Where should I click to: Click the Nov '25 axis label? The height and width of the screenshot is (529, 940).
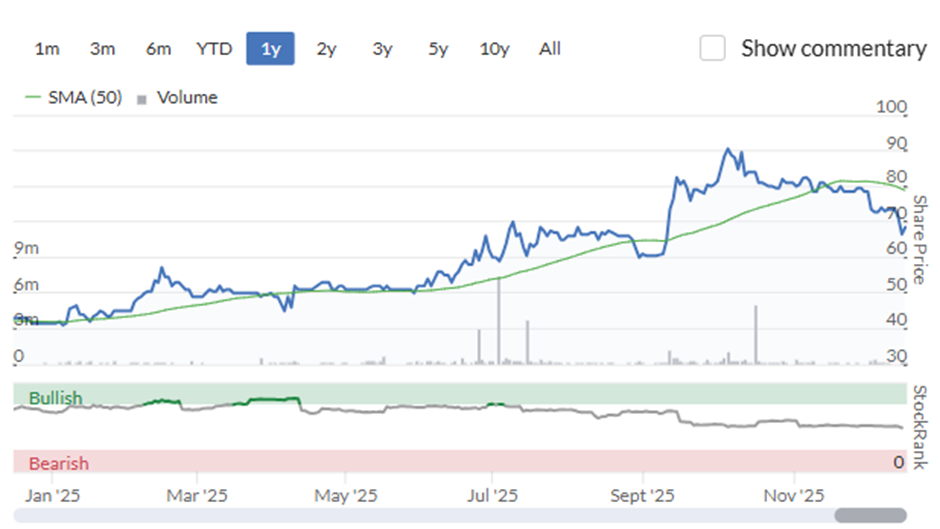[x=794, y=495]
